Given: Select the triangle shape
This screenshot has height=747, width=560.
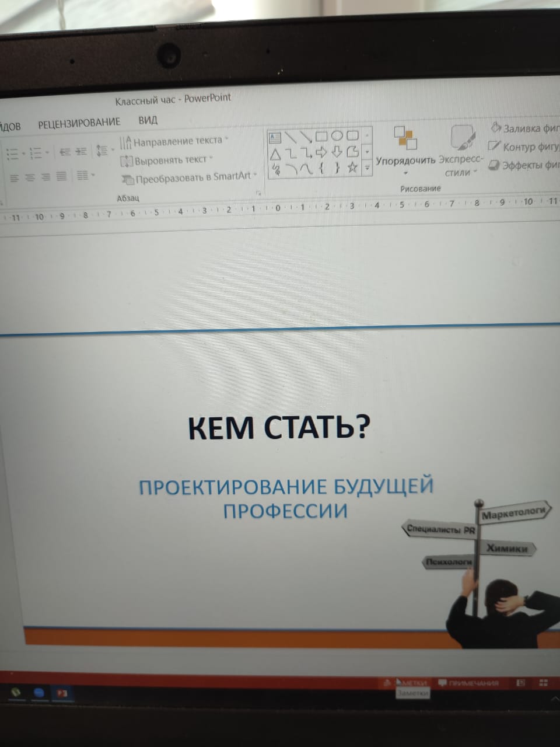Looking at the screenshot, I should [x=275, y=155].
